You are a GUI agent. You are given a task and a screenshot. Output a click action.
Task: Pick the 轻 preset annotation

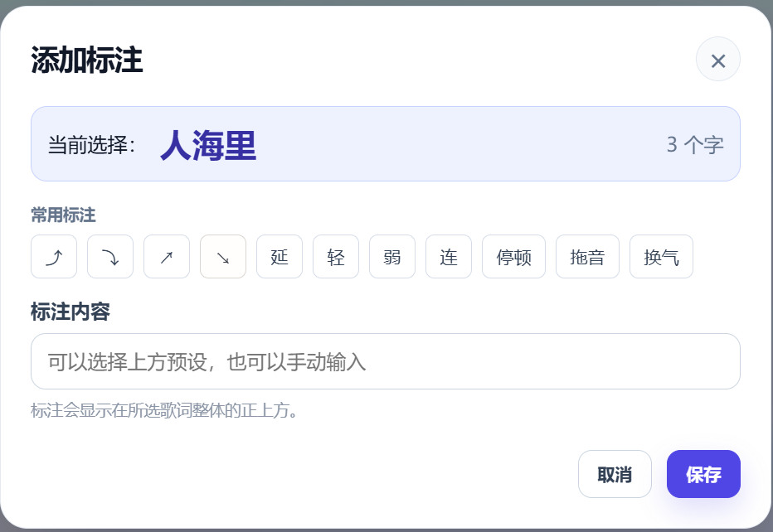point(336,257)
